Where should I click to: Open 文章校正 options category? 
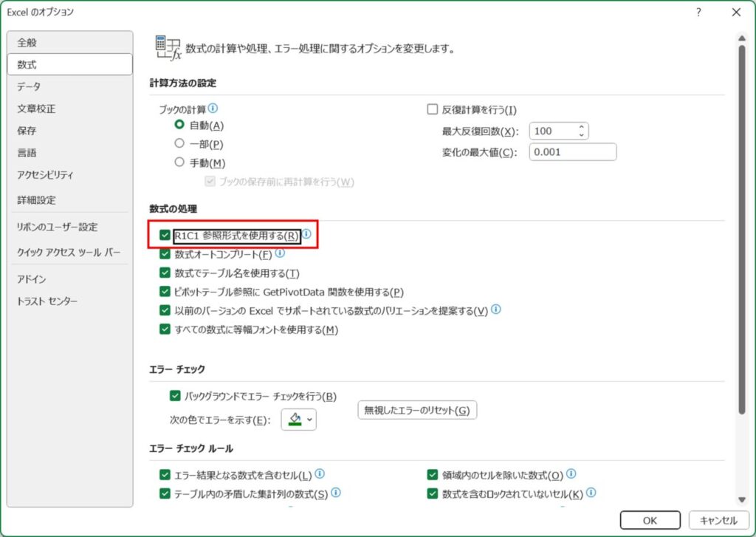70,109
